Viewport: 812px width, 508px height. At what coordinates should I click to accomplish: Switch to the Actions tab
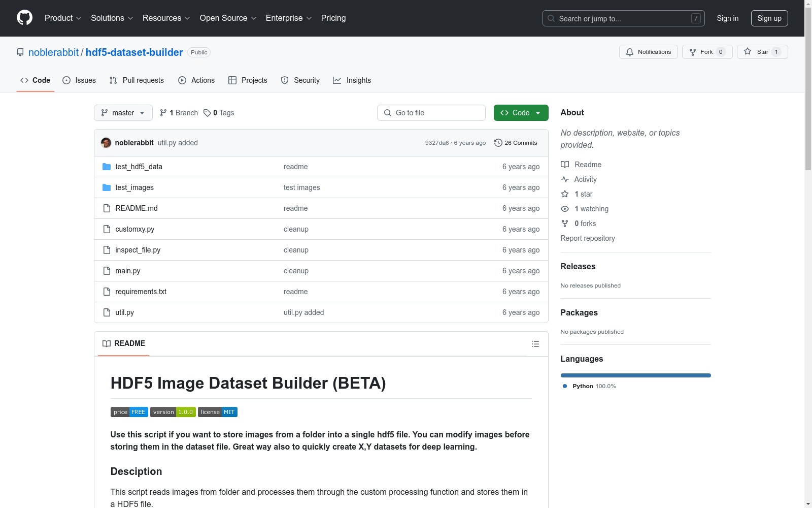(x=196, y=80)
